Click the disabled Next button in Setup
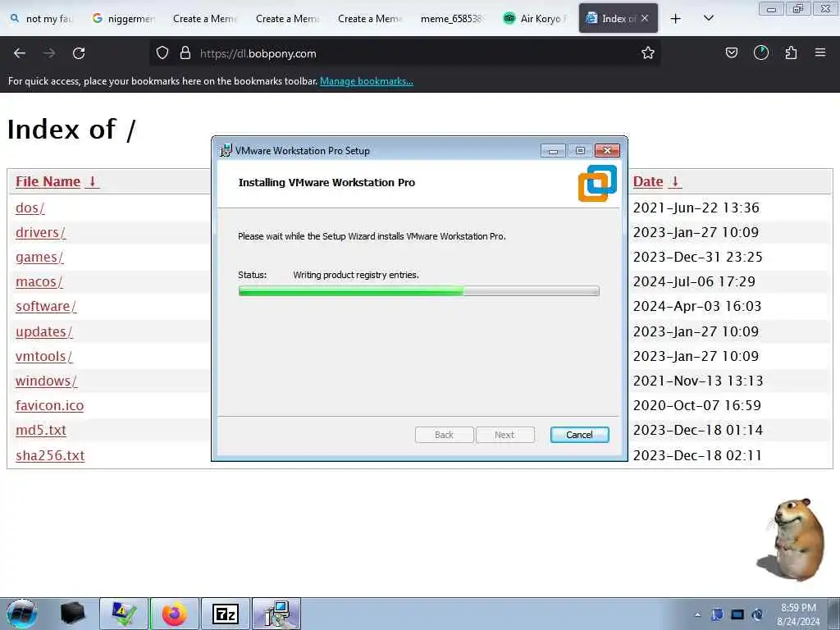The width and height of the screenshot is (840, 630). pos(504,435)
